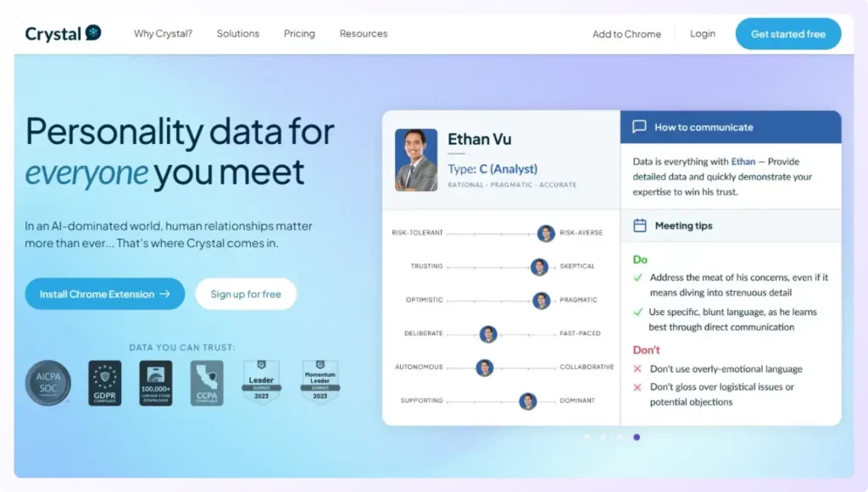Click the 'Ethan Vu' name heading
The width and height of the screenshot is (868, 492).
[x=480, y=140]
